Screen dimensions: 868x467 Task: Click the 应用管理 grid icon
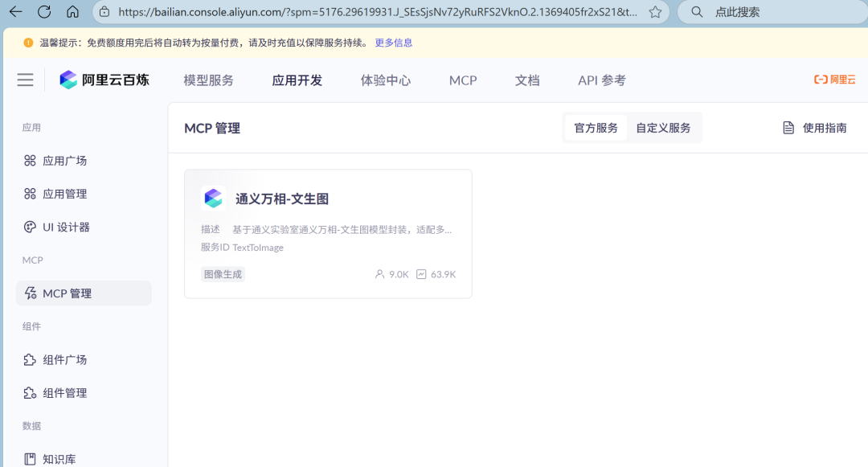[30, 194]
